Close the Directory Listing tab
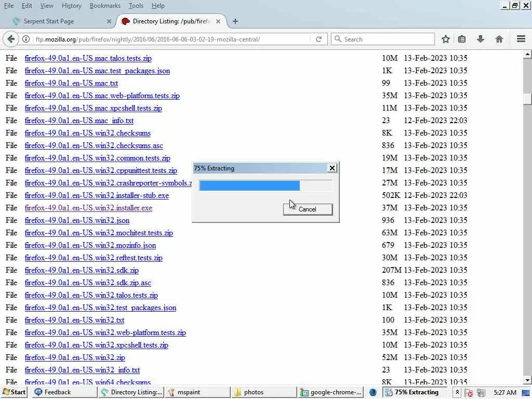The width and height of the screenshot is (532, 399). [x=218, y=21]
